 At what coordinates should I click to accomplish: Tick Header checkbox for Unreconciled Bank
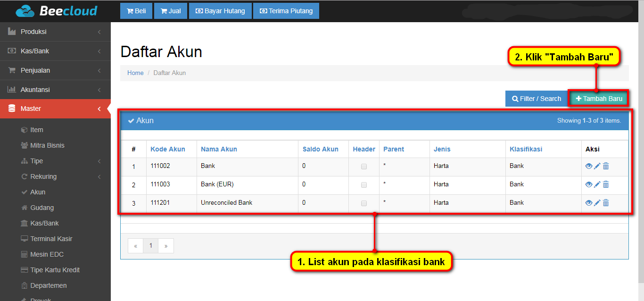coord(363,203)
